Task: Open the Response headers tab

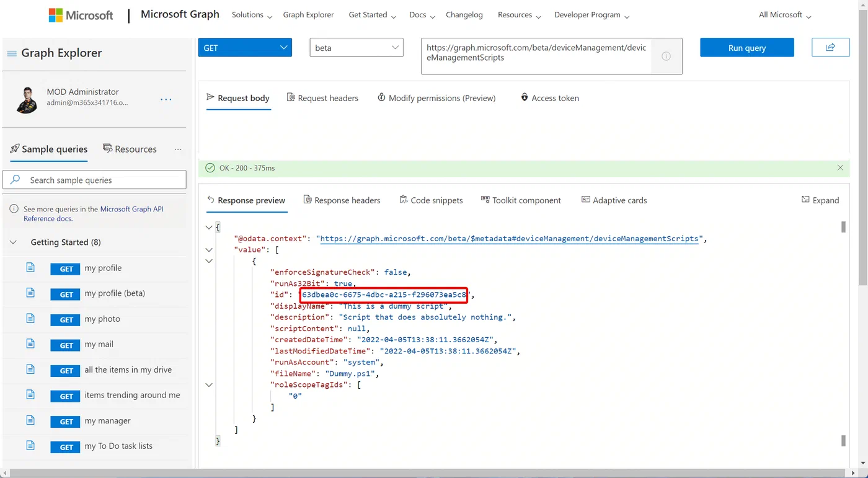Action: coord(342,200)
